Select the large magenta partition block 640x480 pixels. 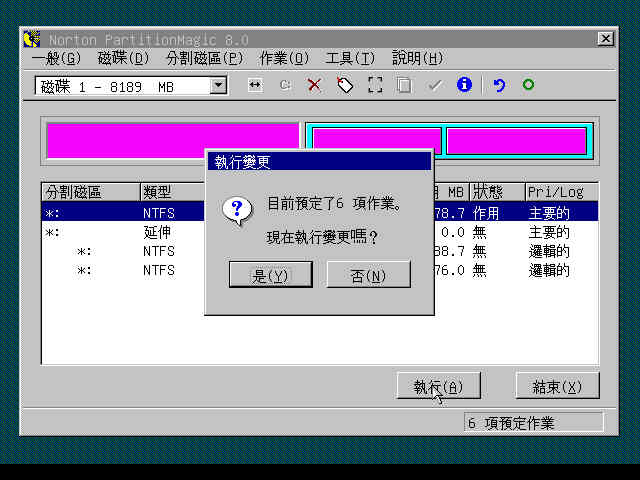(172, 141)
